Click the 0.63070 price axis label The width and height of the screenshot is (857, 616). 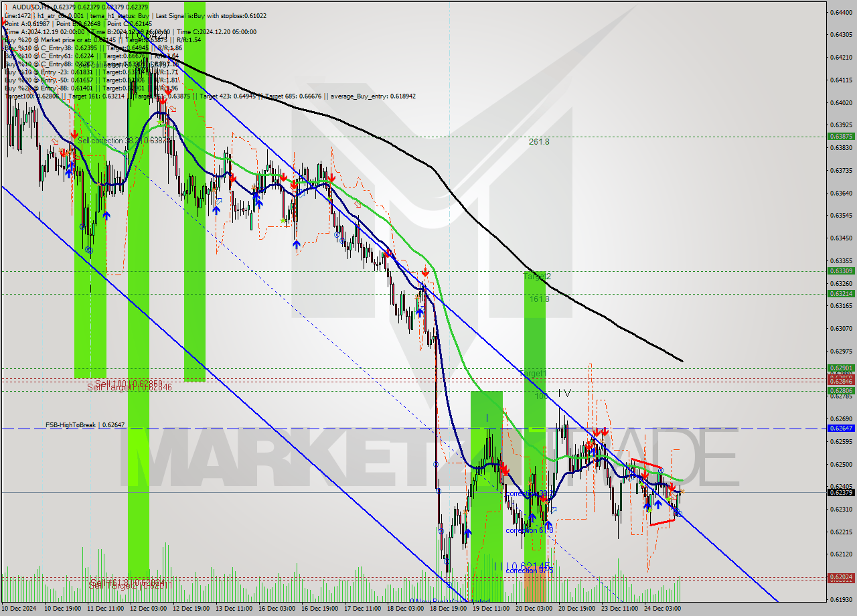(x=841, y=328)
